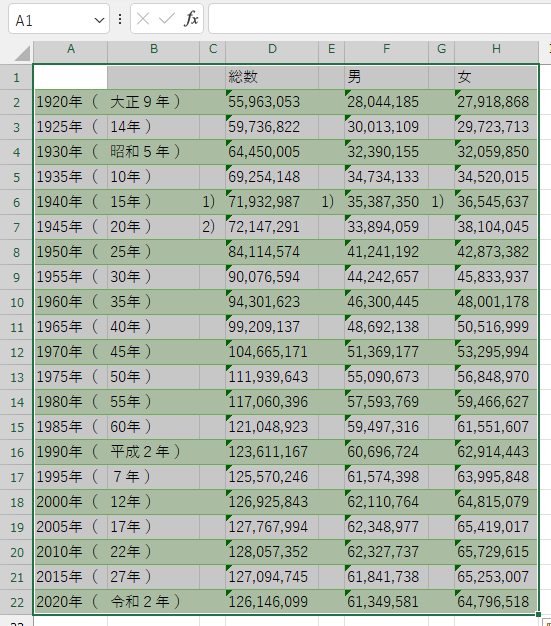Screen dimensions: 551x626
Task: Click inside the formula bar input
Action: [379, 19]
